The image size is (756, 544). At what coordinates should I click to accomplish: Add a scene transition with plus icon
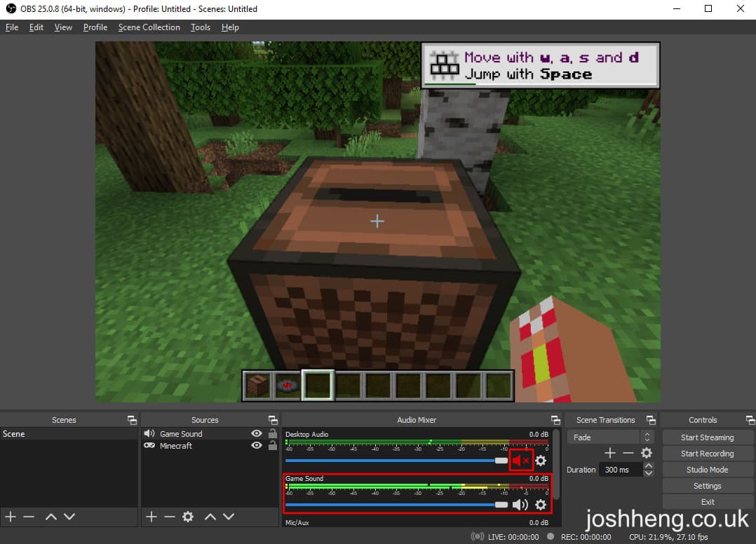(x=610, y=453)
